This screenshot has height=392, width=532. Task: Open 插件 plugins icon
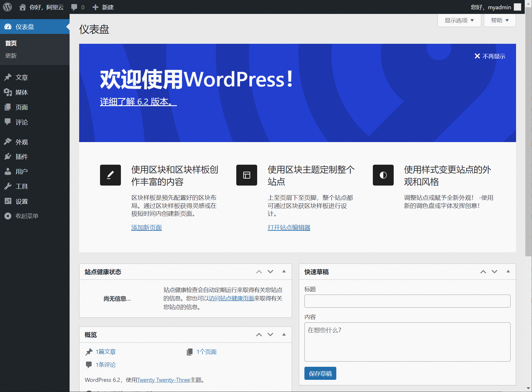click(8, 157)
